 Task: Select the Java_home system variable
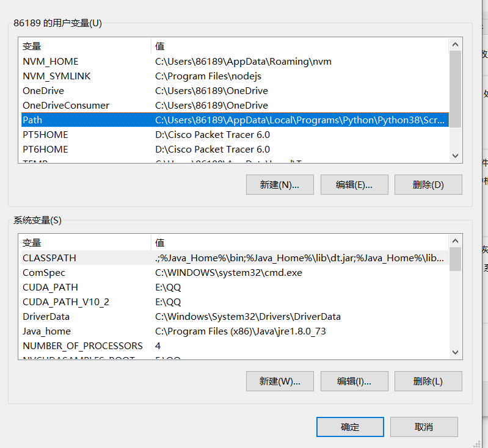point(235,331)
